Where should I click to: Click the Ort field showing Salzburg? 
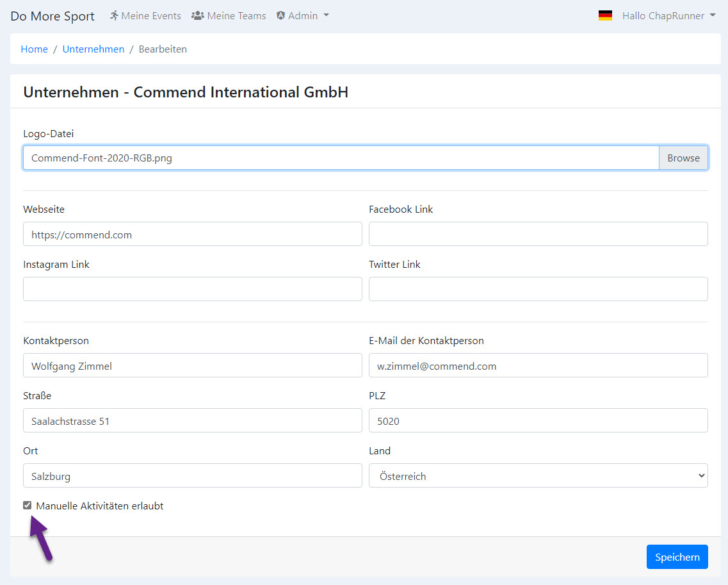[193, 476]
